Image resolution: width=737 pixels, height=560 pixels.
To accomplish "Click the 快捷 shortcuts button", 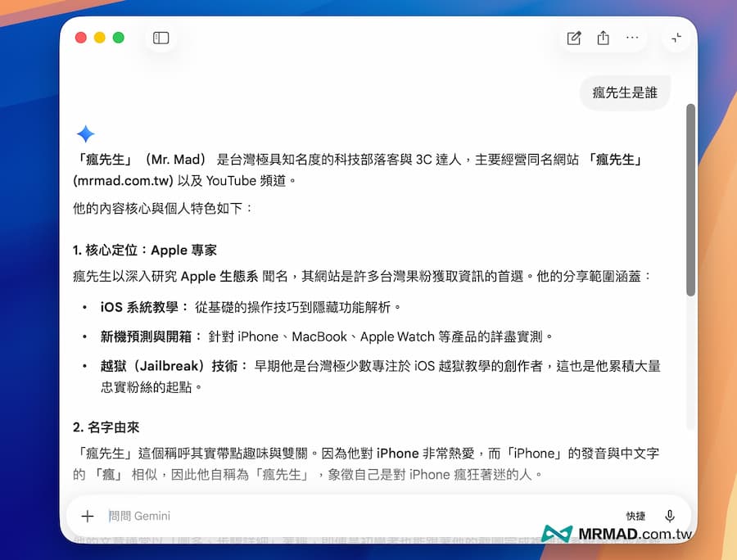I will [x=636, y=516].
